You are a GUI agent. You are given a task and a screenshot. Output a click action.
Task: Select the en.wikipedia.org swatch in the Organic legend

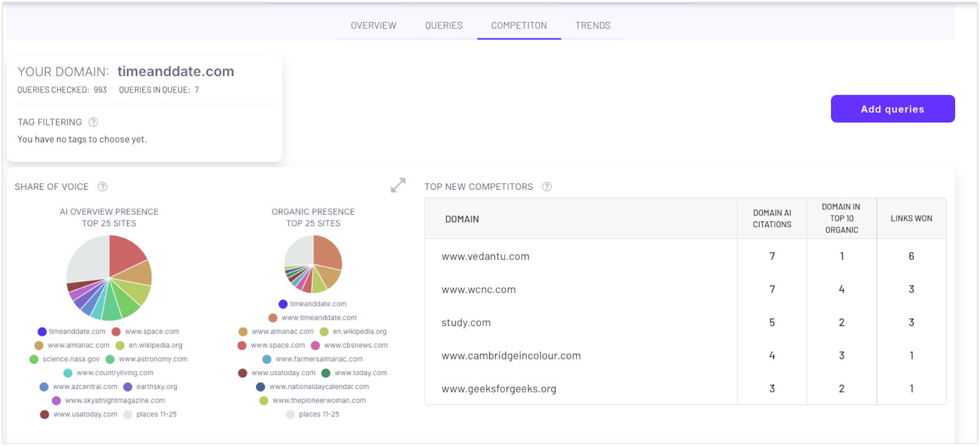[x=324, y=331]
